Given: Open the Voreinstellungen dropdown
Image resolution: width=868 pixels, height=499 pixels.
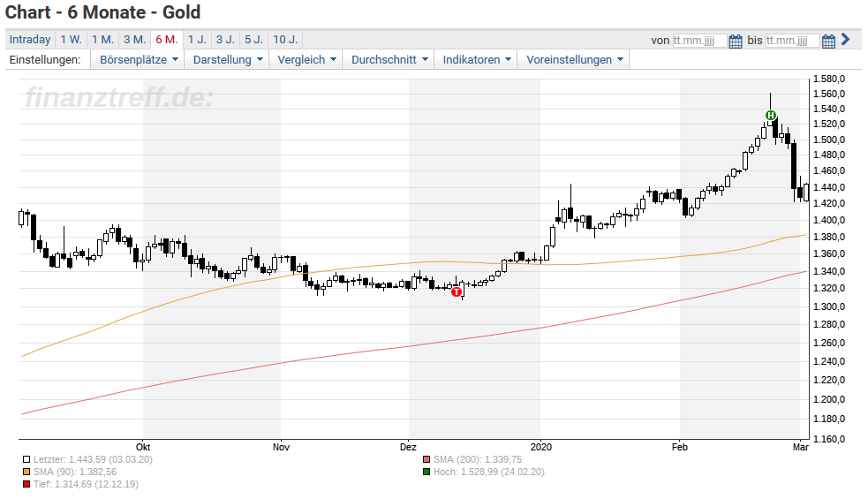Looking at the screenshot, I should pos(574,59).
